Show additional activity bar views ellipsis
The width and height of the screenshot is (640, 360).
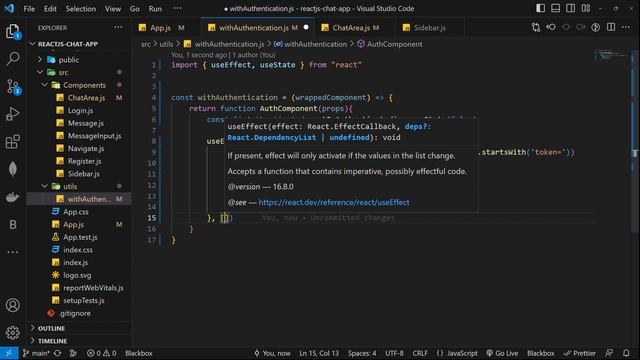tap(13, 252)
